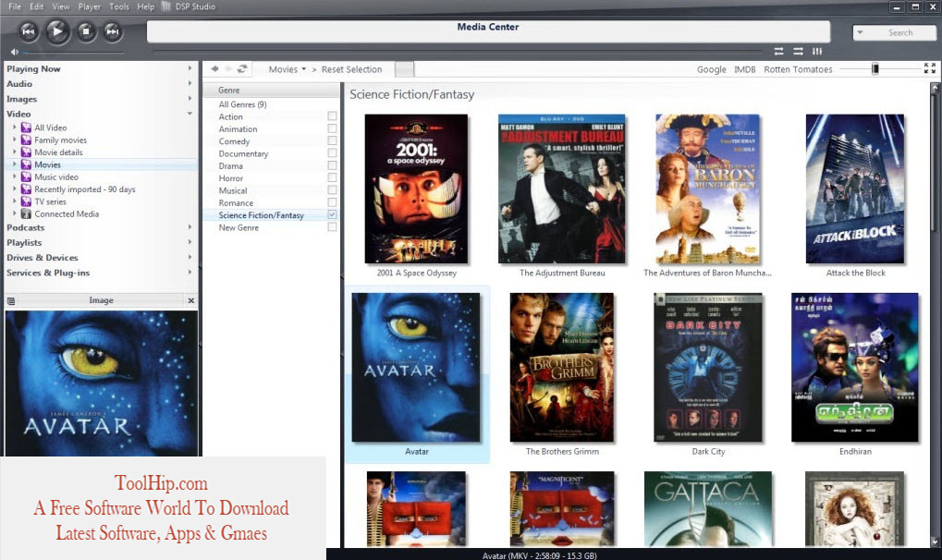942x560 pixels.
Task: Check the Drama genre checkbox
Action: point(332,165)
